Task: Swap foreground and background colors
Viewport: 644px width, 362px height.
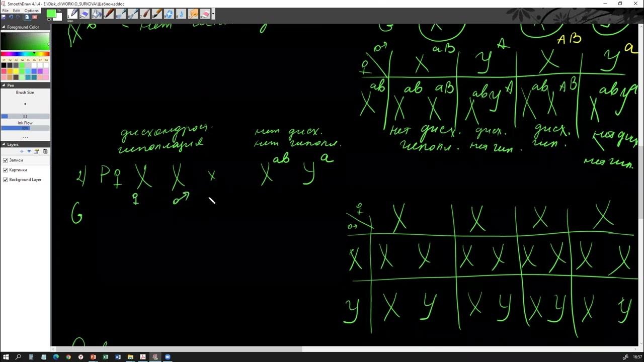Action: [59, 11]
